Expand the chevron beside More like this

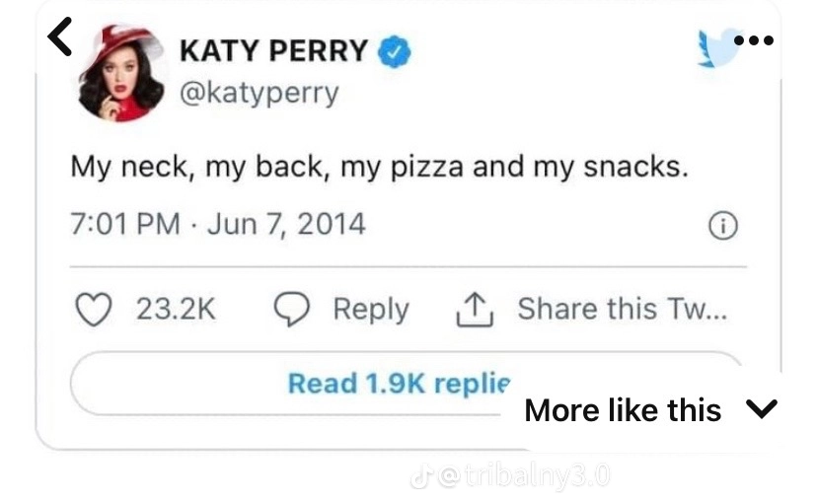(763, 408)
